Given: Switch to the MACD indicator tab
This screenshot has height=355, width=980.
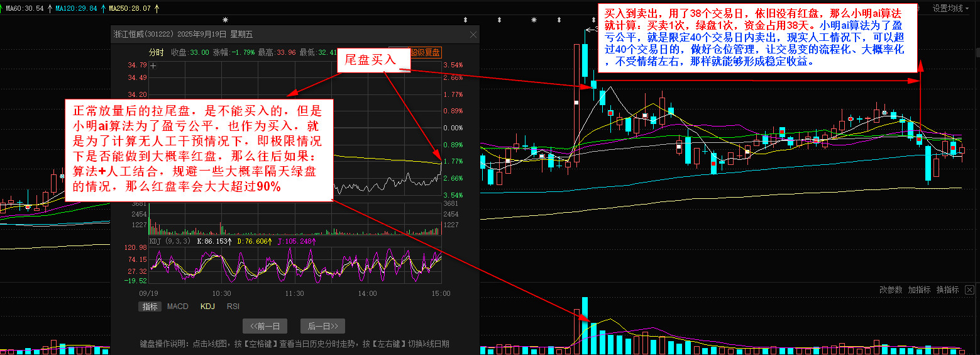Looking at the screenshot, I should [177, 307].
